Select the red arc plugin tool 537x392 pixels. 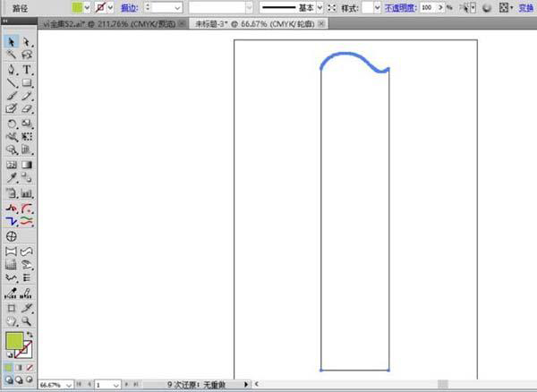(26, 209)
